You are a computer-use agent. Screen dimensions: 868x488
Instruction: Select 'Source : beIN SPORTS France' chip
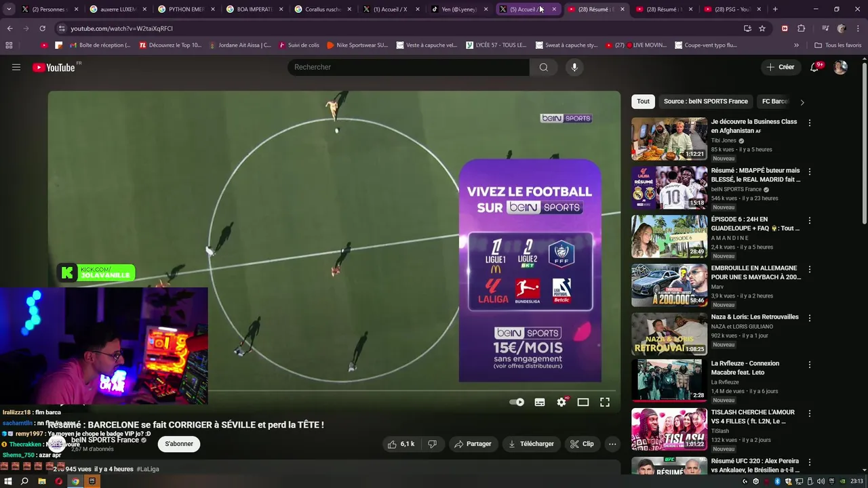[x=705, y=102]
